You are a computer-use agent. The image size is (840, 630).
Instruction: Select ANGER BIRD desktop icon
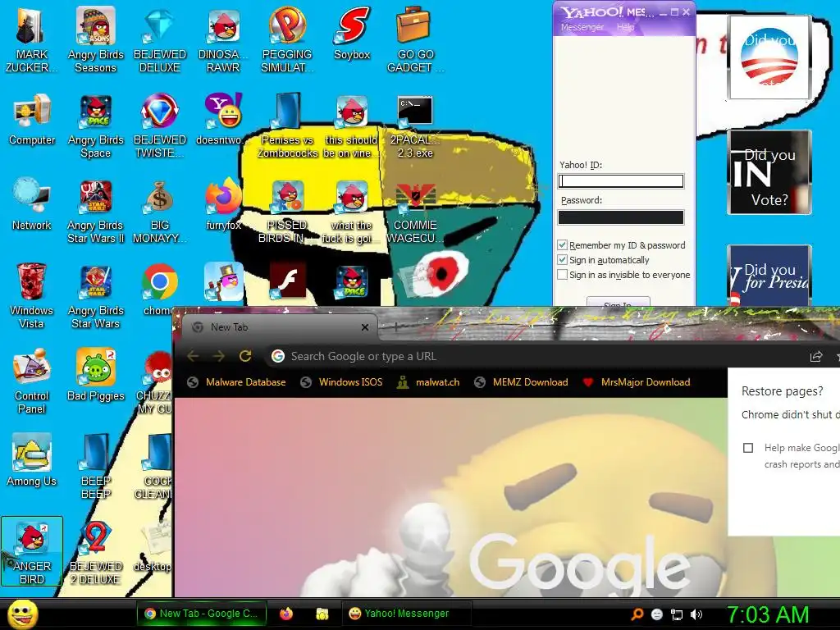32,550
